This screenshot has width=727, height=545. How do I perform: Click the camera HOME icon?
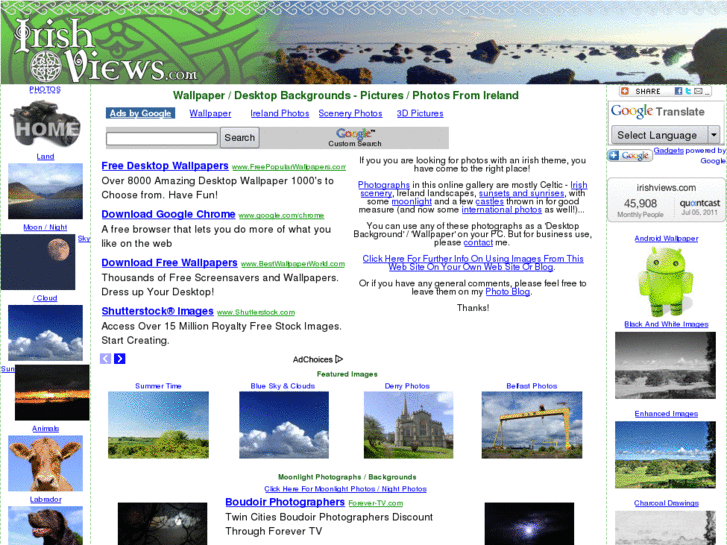pos(45,123)
